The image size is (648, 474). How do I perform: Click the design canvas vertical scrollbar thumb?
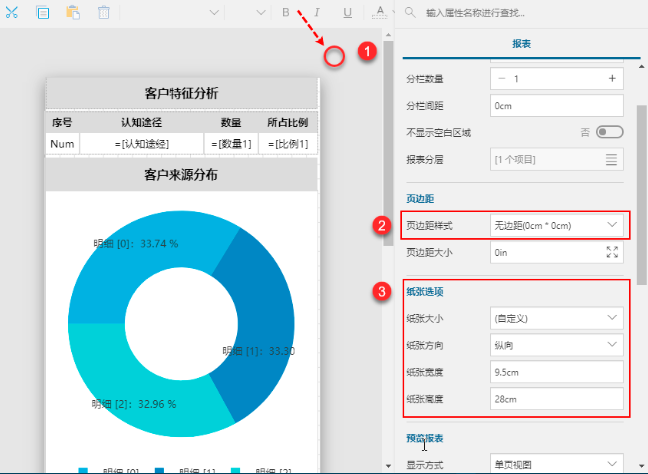tap(388, 143)
